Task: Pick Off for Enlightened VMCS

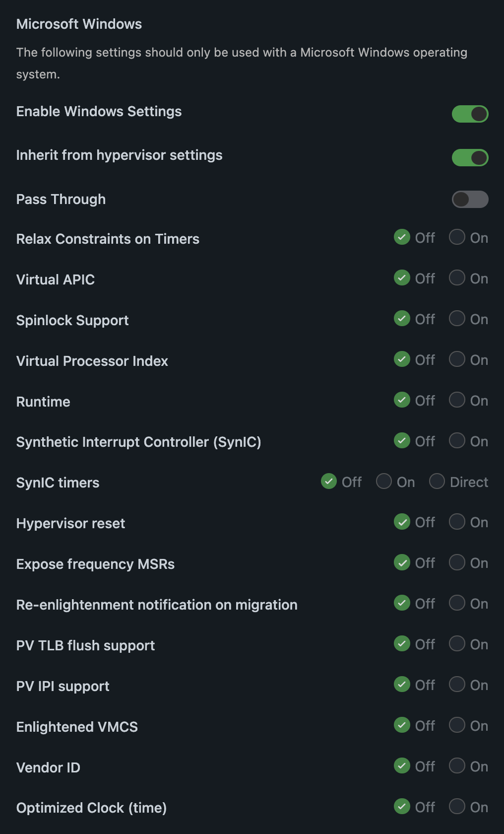Action: pos(402,725)
